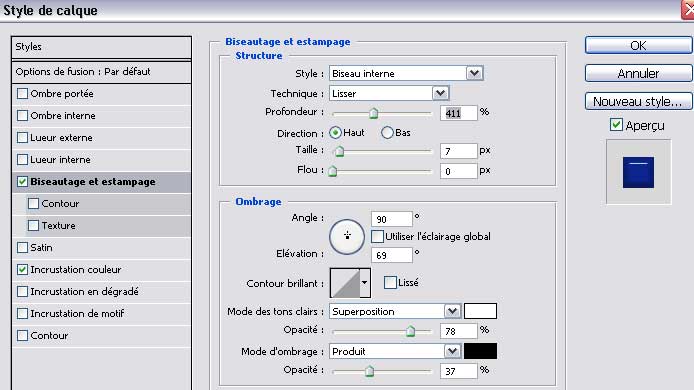The image size is (694, 390).
Task: Enable the Satin checkbox
Action: click(x=22, y=247)
